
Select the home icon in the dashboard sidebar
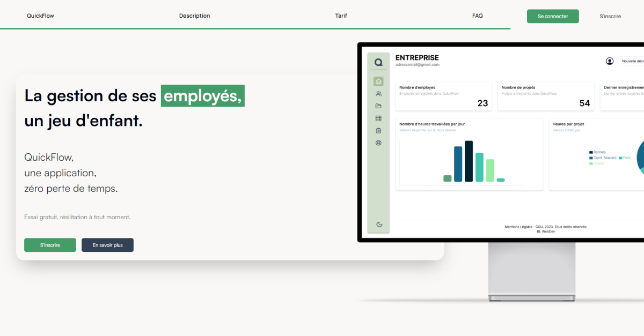click(x=378, y=81)
